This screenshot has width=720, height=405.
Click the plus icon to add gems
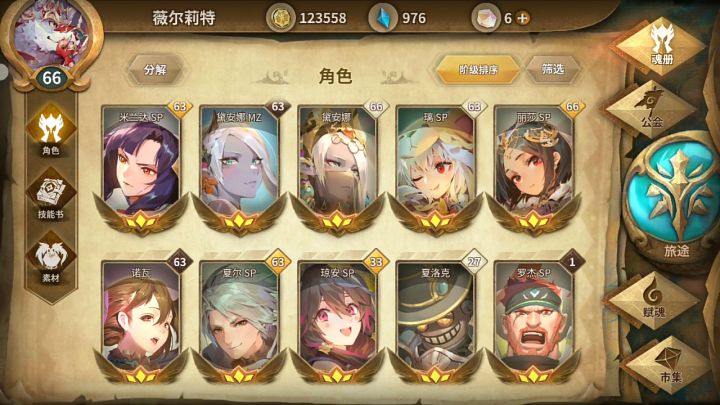[x=523, y=18]
